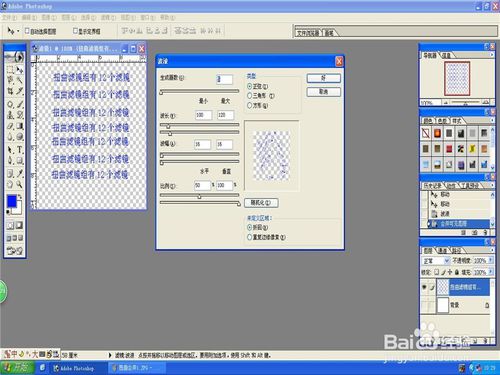The height and width of the screenshot is (375, 500).
Task: Select the Eraser tool
Action: 10,126
